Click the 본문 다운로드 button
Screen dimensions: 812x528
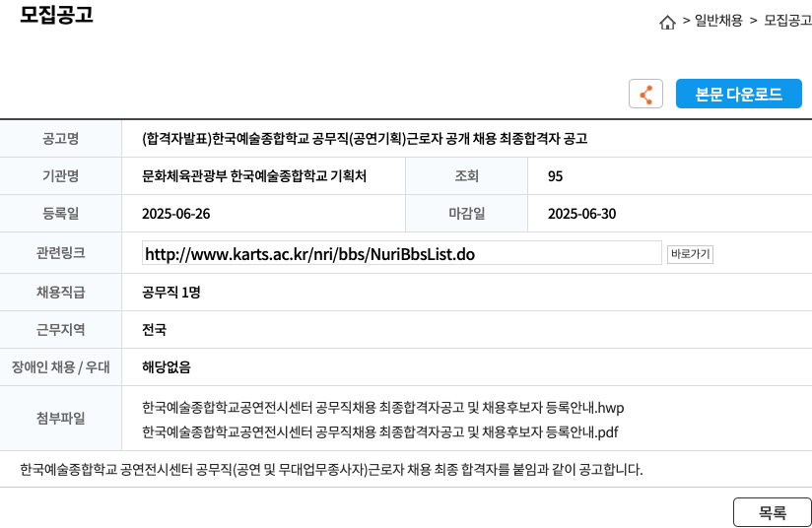pyautogui.click(x=738, y=95)
